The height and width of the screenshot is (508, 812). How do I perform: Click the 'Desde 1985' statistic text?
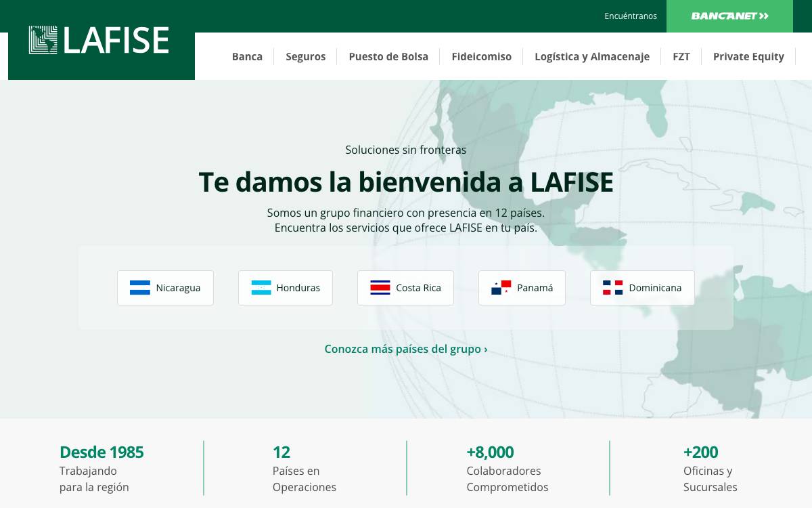point(101,452)
